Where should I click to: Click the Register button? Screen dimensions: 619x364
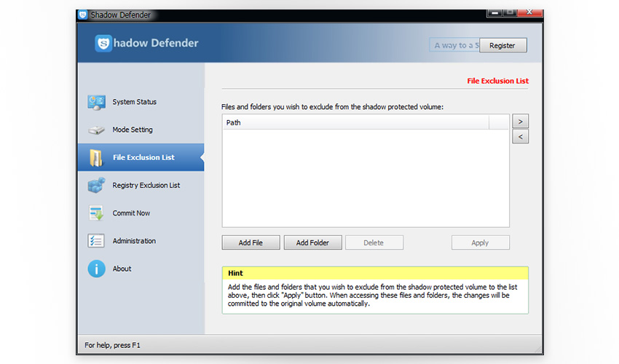502,45
